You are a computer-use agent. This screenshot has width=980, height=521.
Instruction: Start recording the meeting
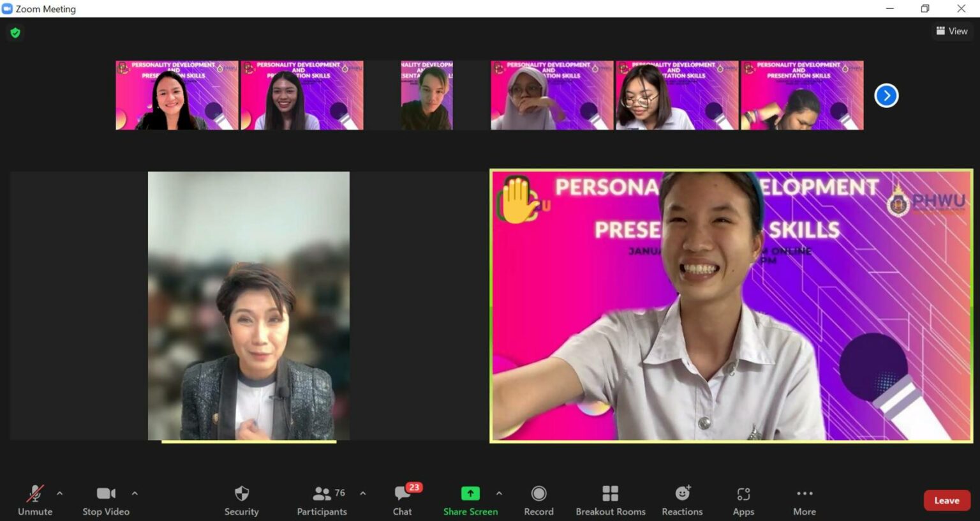tap(538, 500)
